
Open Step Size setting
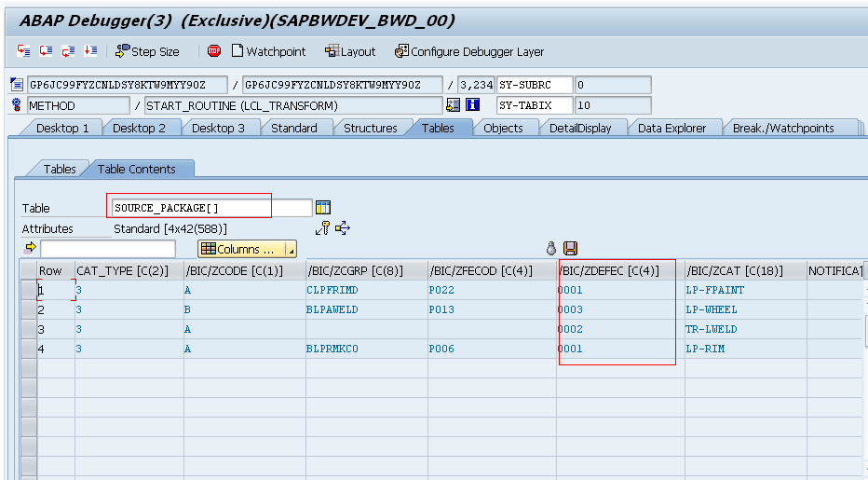tap(147, 51)
